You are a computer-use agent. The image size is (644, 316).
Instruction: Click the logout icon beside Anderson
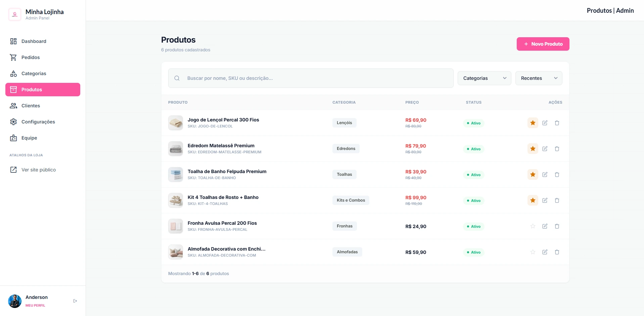(75, 301)
